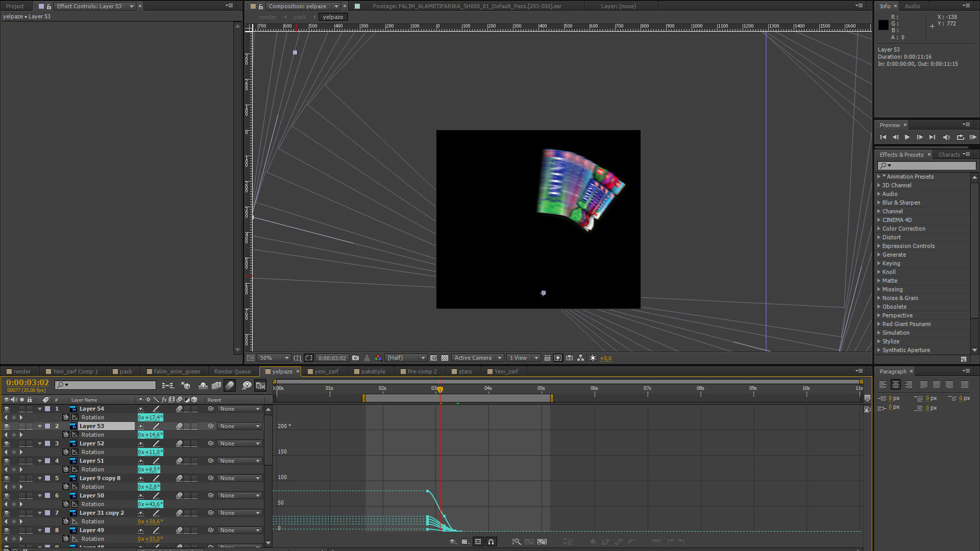Toggle Region of Interest button

coord(308,358)
